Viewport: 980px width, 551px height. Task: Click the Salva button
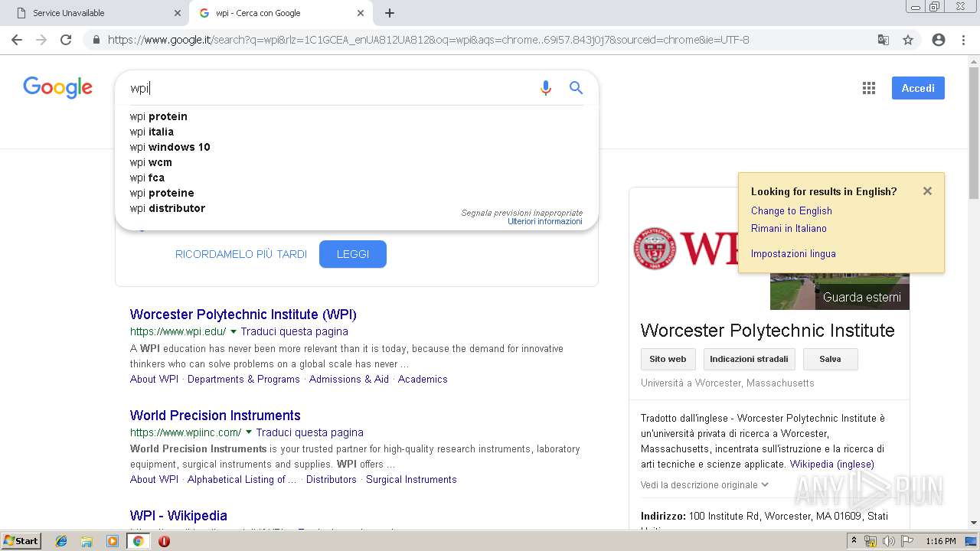(830, 359)
